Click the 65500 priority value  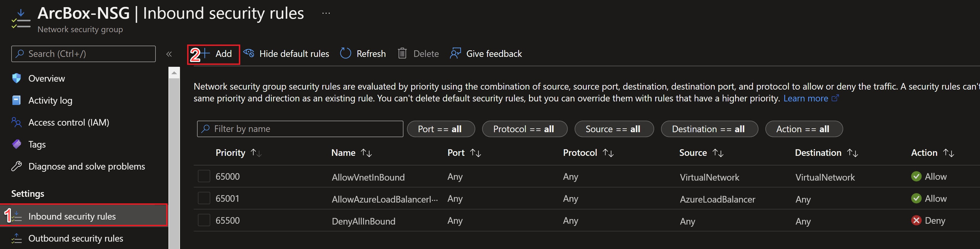[228, 220]
